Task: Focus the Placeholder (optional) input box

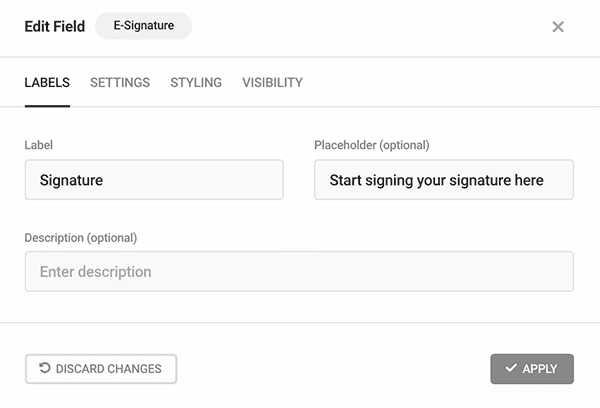Action: coord(444,180)
